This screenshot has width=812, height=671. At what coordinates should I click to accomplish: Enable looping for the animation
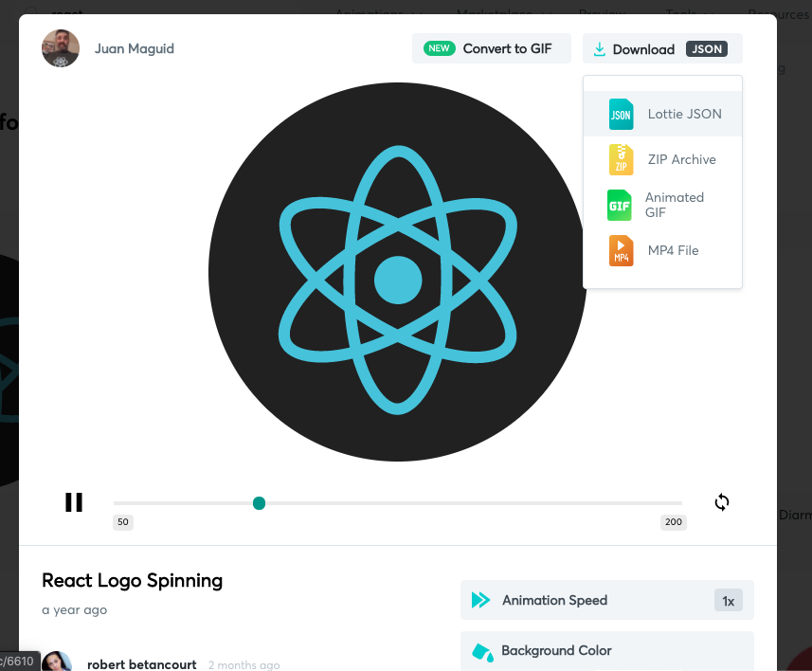pyautogui.click(x=721, y=502)
